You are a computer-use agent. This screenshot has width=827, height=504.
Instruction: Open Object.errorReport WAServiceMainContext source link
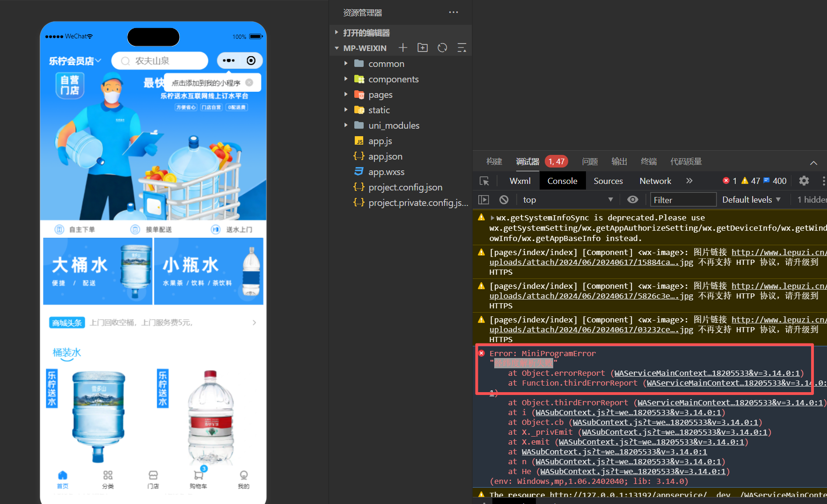[x=707, y=373]
